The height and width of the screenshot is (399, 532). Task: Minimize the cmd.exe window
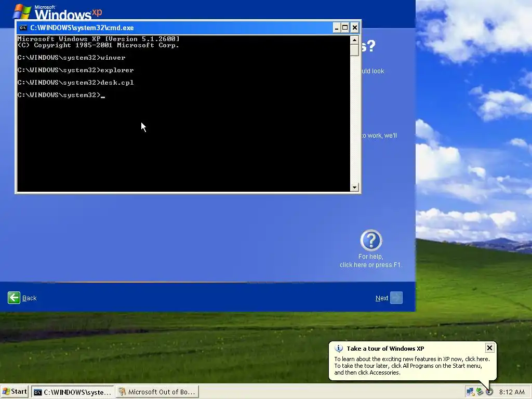336,28
